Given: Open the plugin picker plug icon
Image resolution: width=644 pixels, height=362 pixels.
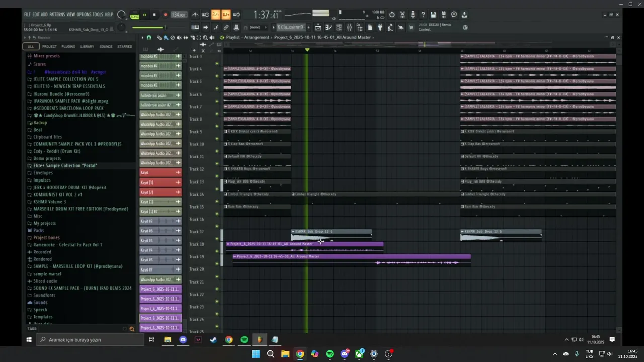Looking at the screenshot, I should point(380,27).
